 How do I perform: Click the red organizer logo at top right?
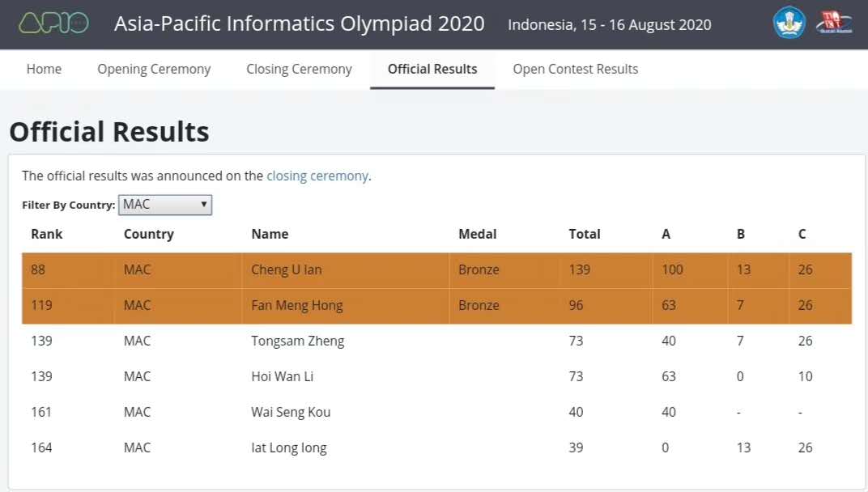click(x=834, y=23)
